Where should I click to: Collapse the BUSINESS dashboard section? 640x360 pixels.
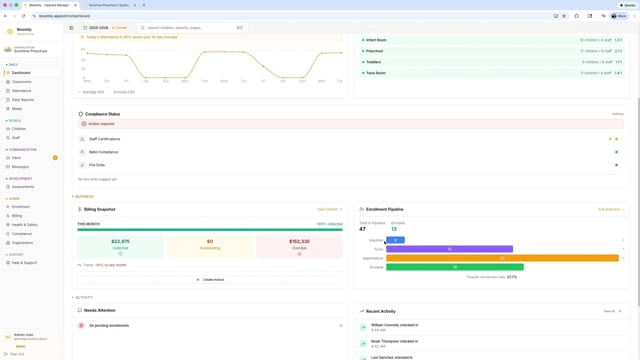click(83, 196)
